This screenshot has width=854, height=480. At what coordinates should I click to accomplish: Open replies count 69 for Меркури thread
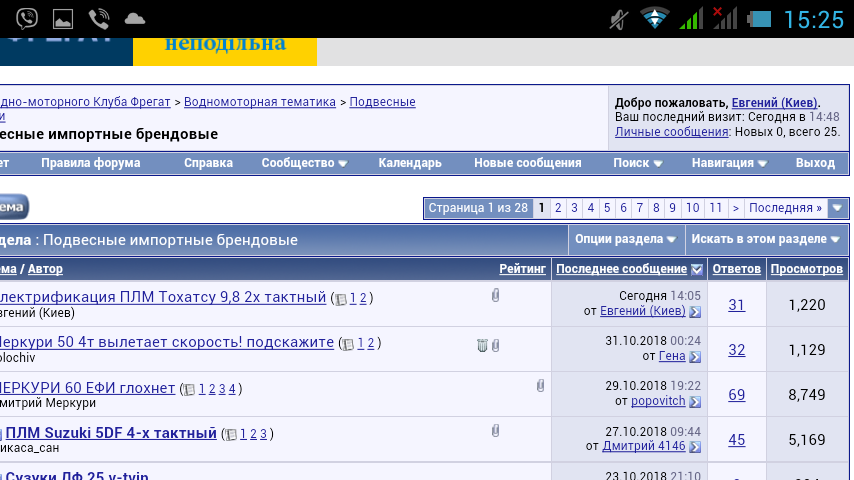(737, 394)
